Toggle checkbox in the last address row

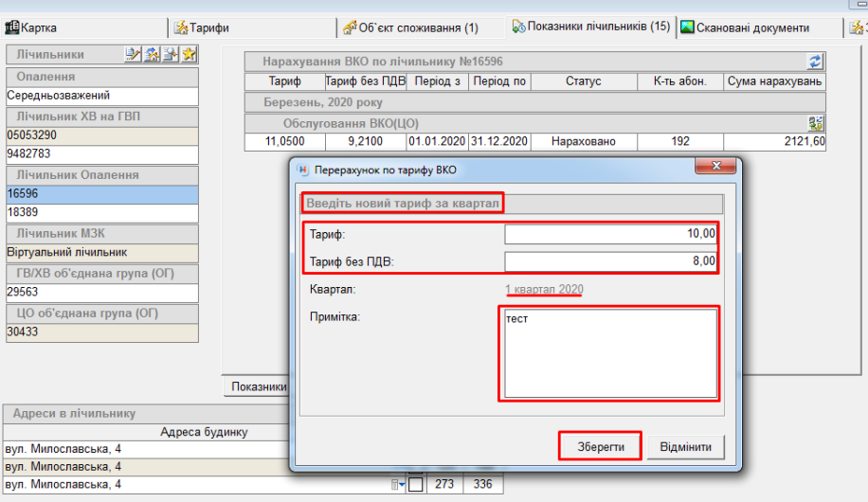[x=415, y=485]
